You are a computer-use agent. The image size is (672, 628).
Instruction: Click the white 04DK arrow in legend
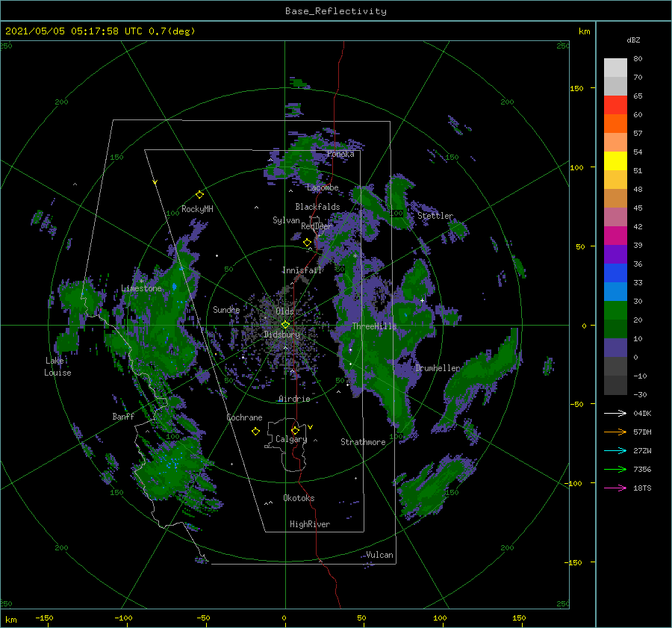pos(615,413)
